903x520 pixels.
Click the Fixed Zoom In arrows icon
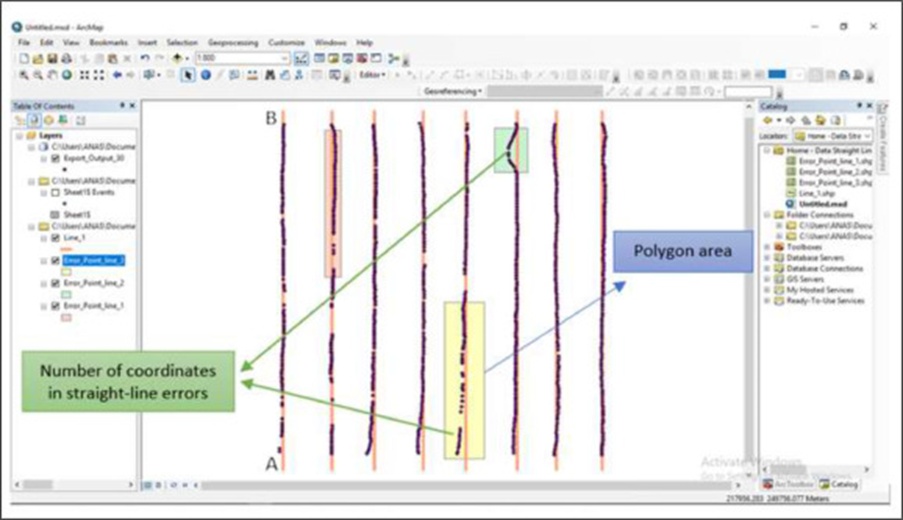(x=85, y=75)
